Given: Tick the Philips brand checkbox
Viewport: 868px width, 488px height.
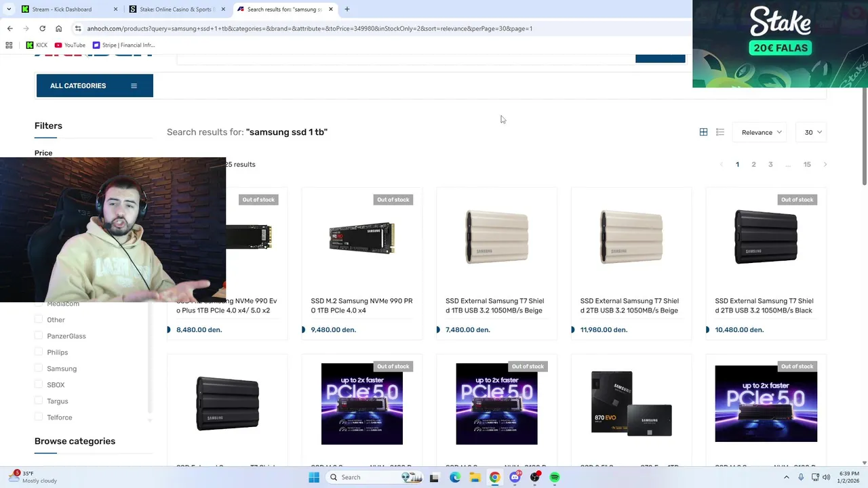Looking at the screenshot, I should [x=39, y=352].
